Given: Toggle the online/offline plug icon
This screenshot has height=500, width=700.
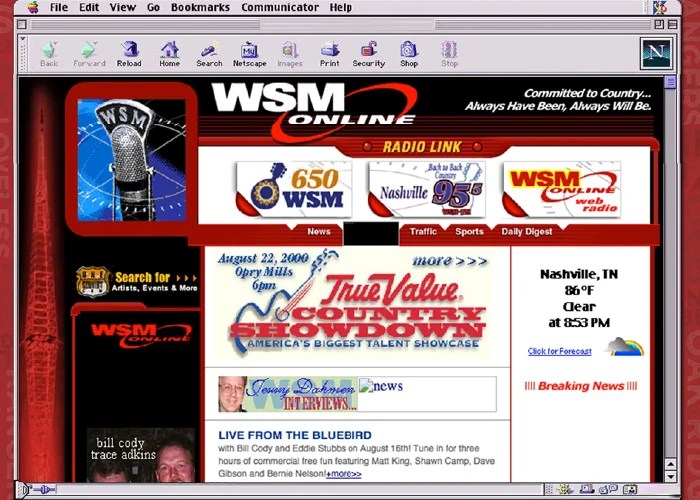Looking at the screenshot, I should coord(45,490).
